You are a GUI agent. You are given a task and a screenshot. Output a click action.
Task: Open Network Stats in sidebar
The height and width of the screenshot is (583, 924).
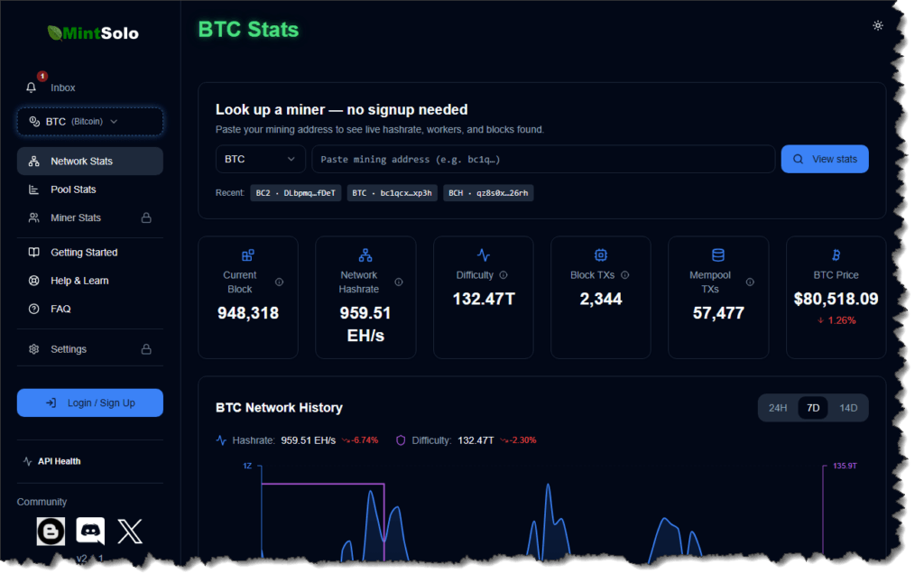(x=90, y=161)
